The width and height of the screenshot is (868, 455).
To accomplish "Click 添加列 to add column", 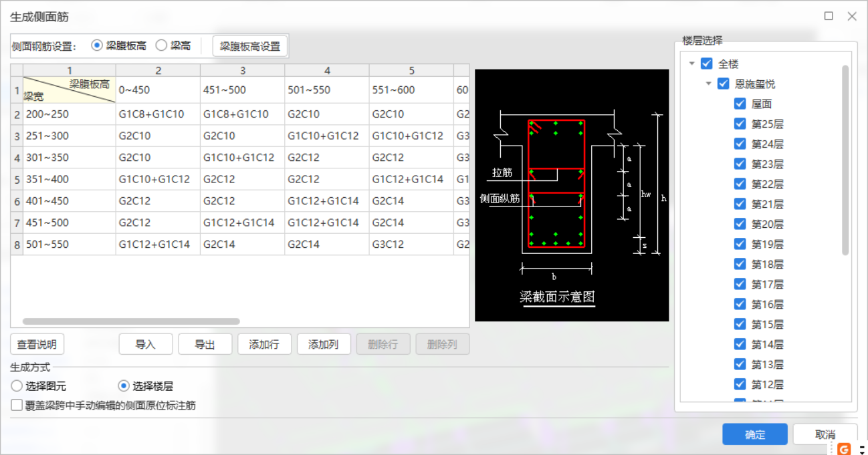I will [x=324, y=345].
